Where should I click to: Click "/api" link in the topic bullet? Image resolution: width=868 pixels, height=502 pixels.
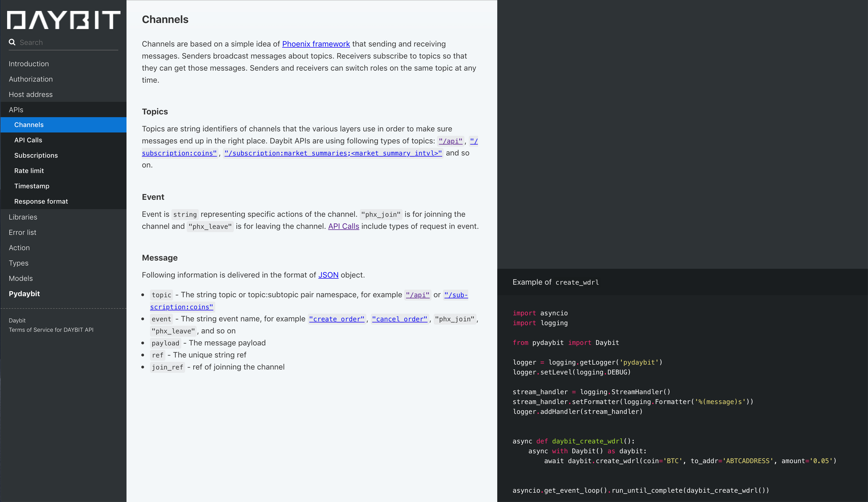point(418,295)
